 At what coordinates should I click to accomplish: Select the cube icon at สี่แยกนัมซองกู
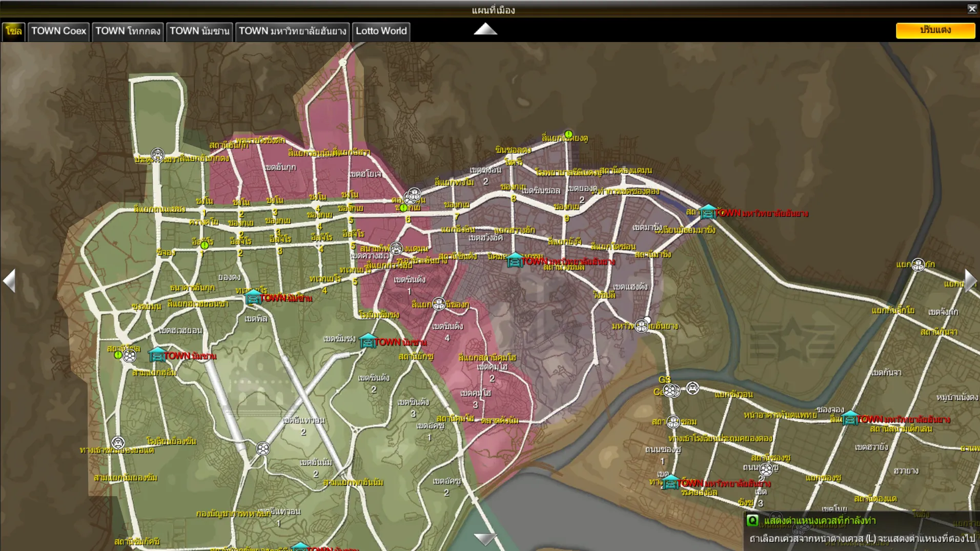coord(439,304)
